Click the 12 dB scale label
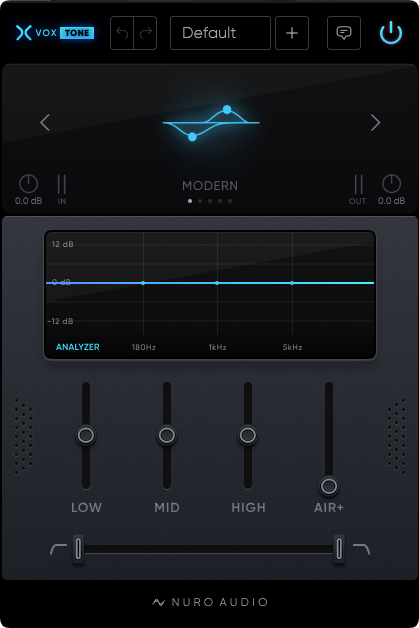419x628 pixels. (62, 244)
